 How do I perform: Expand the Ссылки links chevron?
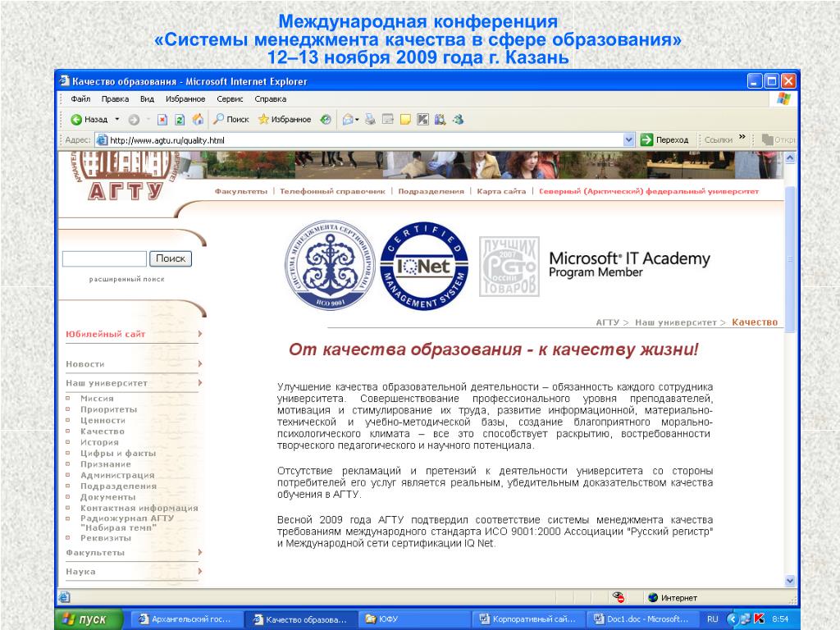click(742, 137)
